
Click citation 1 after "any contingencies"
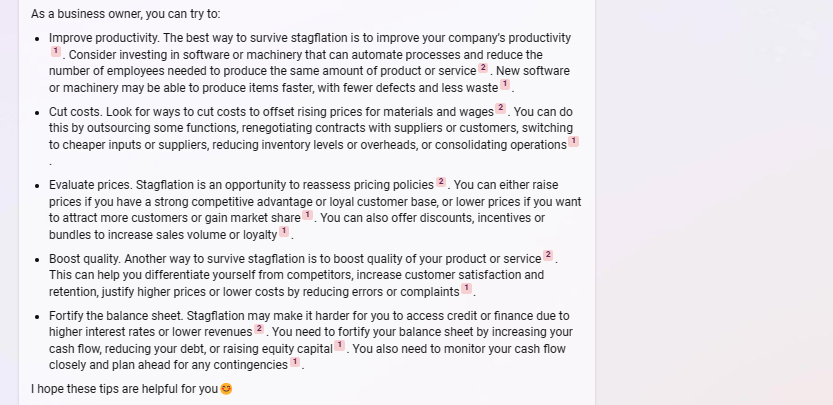(295, 362)
